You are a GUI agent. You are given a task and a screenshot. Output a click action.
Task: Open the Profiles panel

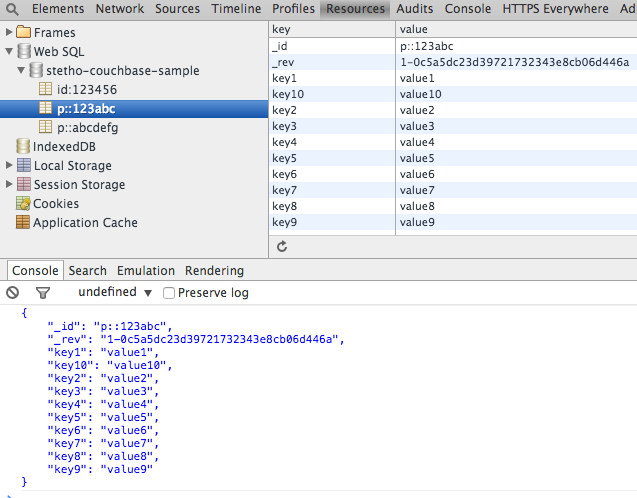pyautogui.click(x=293, y=9)
